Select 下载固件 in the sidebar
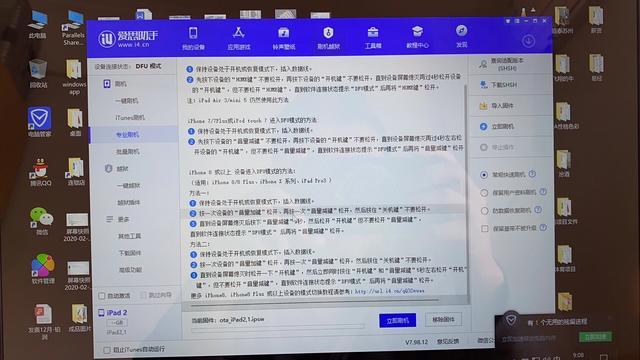This screenshot has width=640, height=360. 130,253
